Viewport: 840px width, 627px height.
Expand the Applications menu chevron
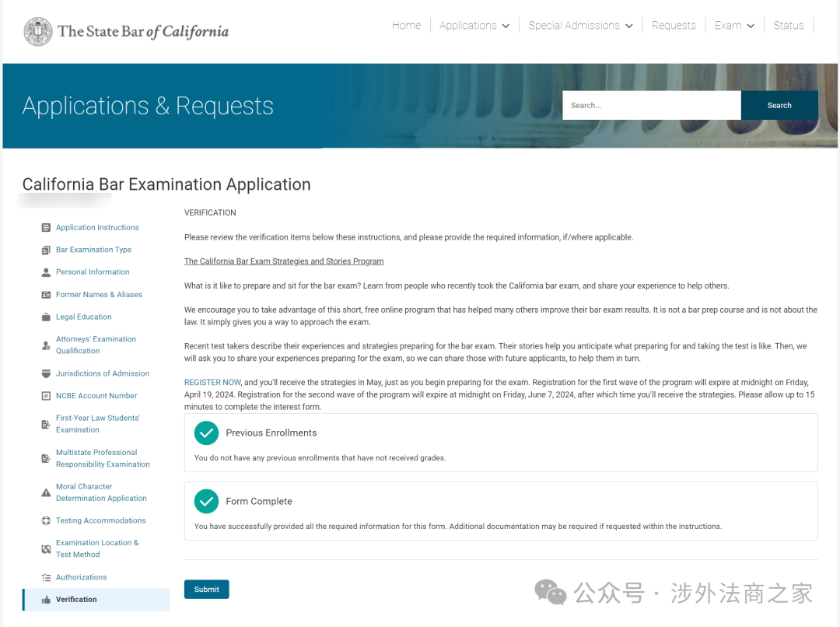[506, 26]
